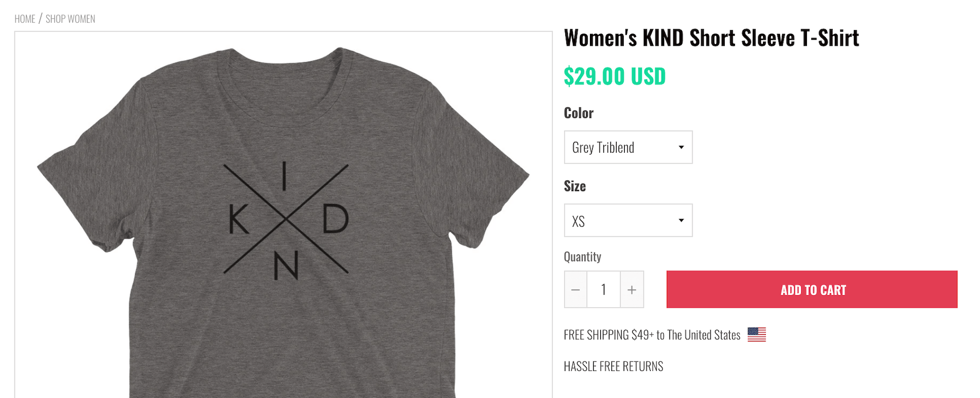Viewport: 980px width, 398px height.
Task: Click the Size dropdown arrow icon
Action: point(681,221)
